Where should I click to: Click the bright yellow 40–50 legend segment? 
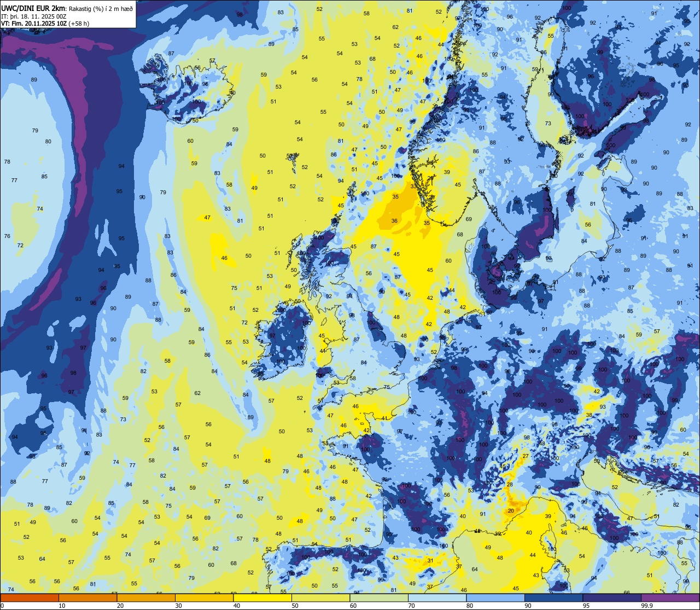pyautogui.click(x=262, y=597)
